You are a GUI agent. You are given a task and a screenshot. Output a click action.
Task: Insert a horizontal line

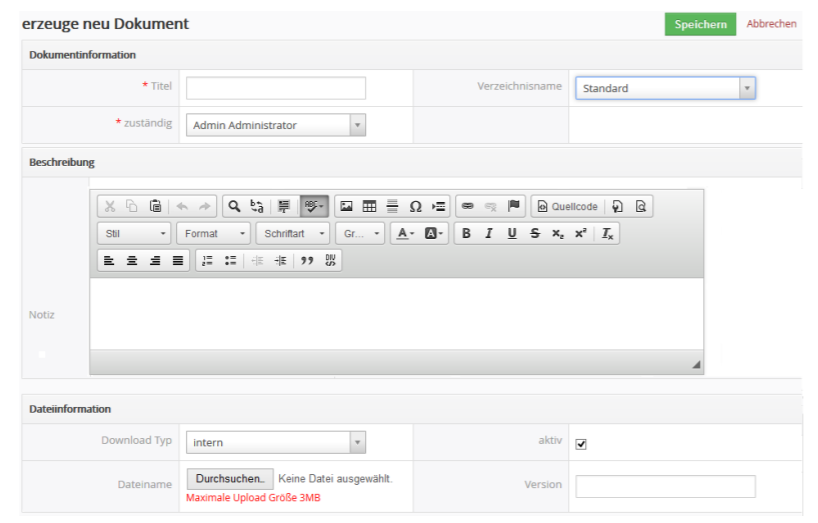click(392, 206)
